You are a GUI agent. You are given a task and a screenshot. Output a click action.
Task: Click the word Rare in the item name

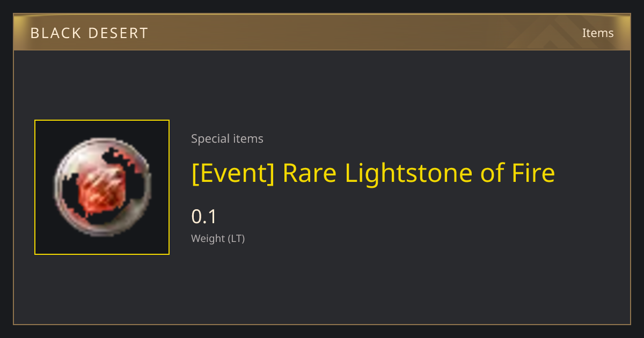(310, 173)
